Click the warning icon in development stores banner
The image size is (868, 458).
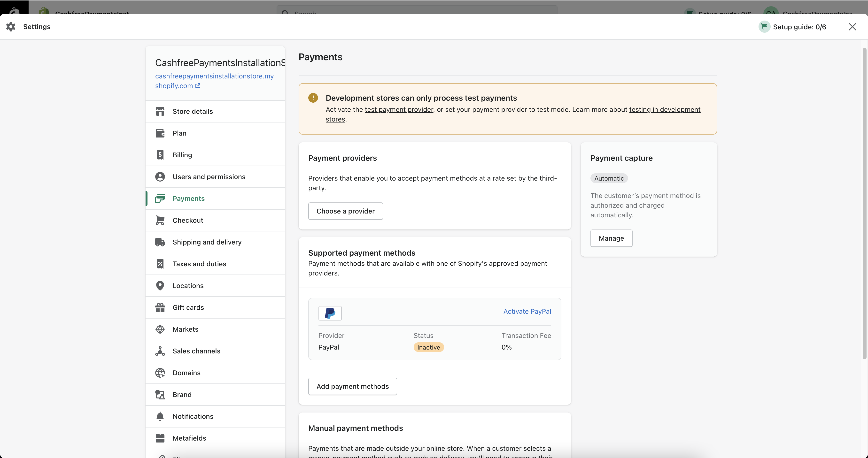click(313, 98)
